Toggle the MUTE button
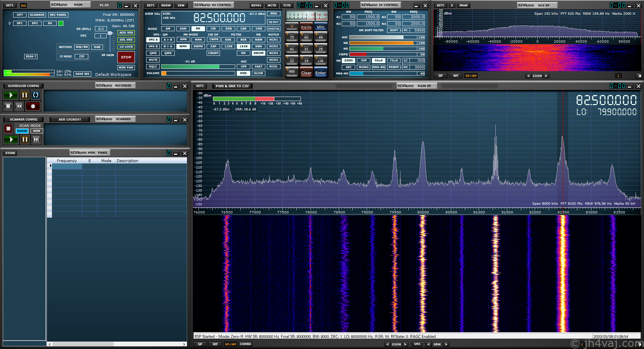This screenshot has height=349, width=644. pos(153,60)
